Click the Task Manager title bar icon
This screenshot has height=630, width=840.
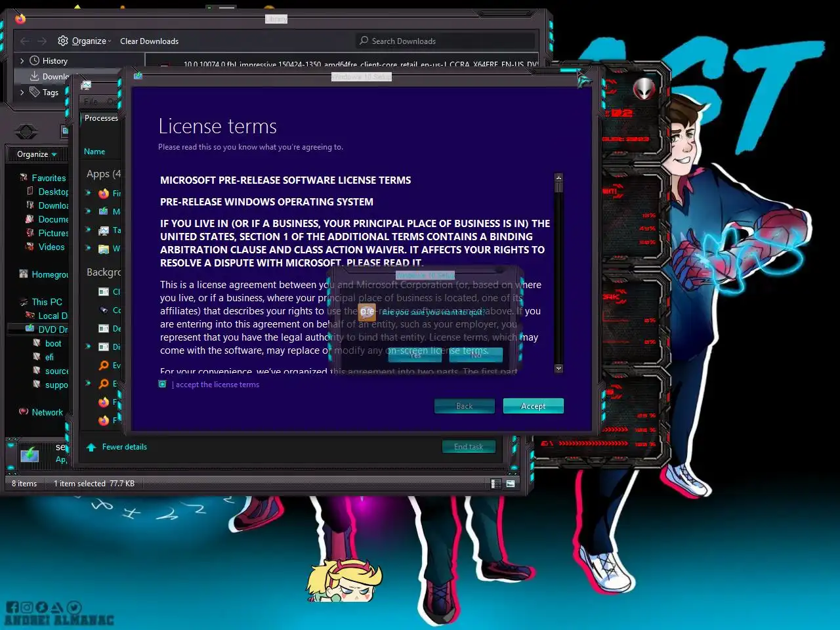[x=86, y=85]
